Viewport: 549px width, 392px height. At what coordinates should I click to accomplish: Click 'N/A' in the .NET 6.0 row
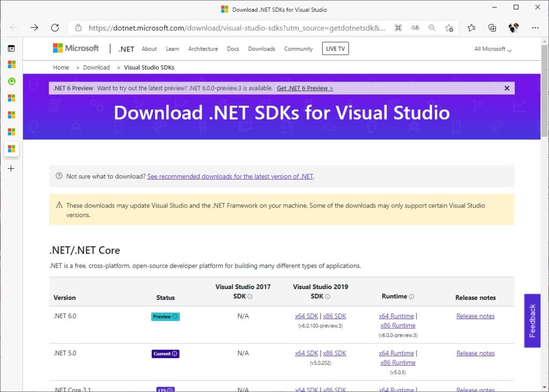click(x=243, y=316)
